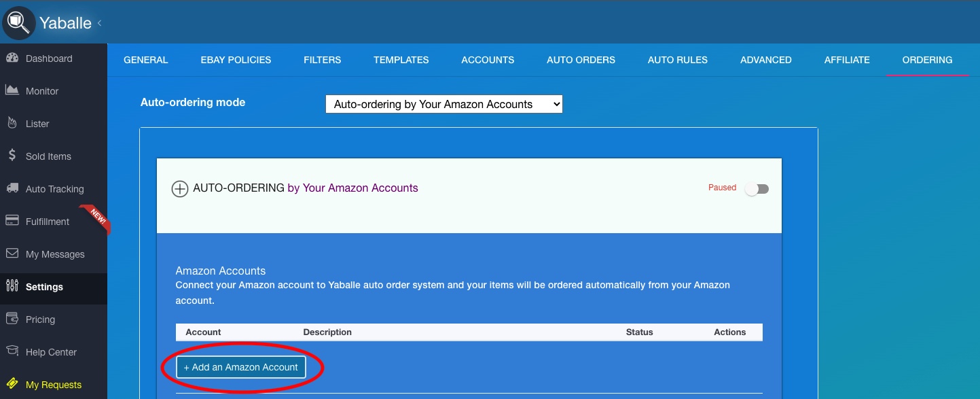This screenshot has width=980, height=399.
Task: Open the Auto-ordering mode dropdown
Action: tap(444, 104)
